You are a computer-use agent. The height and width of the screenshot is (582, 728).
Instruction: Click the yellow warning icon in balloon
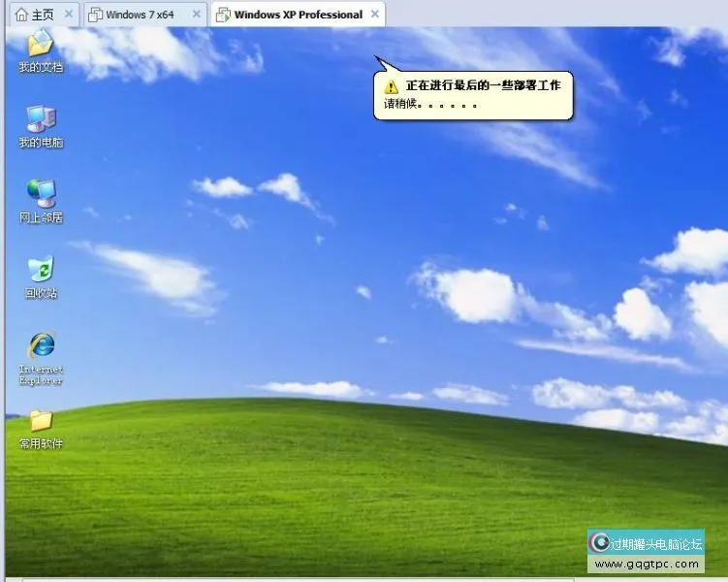(x=392, y=86)
